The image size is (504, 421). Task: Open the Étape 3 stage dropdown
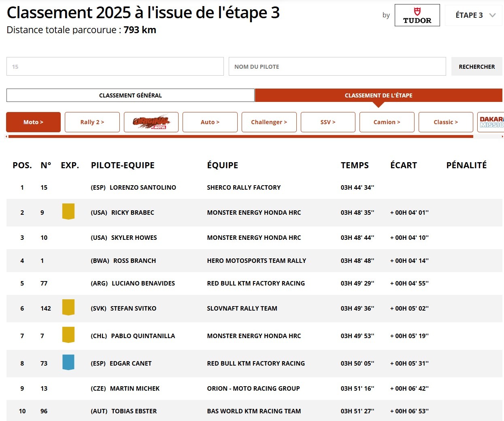(x=474, y=15)
